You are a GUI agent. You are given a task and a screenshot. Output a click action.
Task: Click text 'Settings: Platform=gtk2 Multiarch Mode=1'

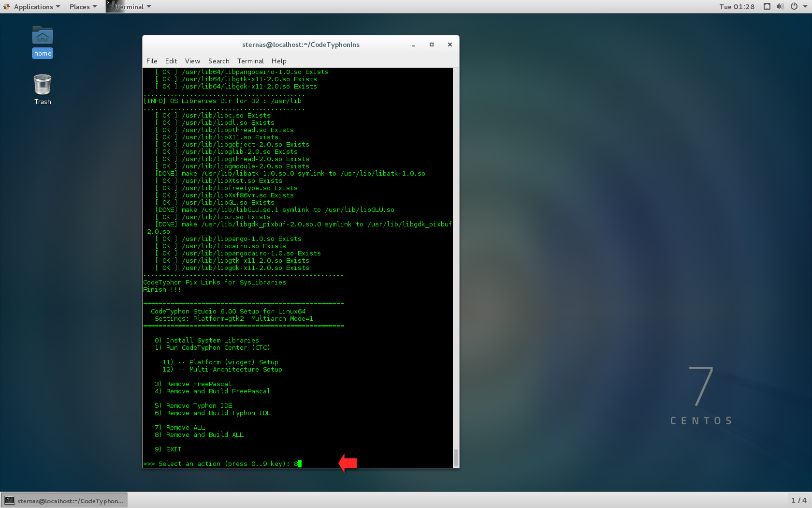[234, 318]
